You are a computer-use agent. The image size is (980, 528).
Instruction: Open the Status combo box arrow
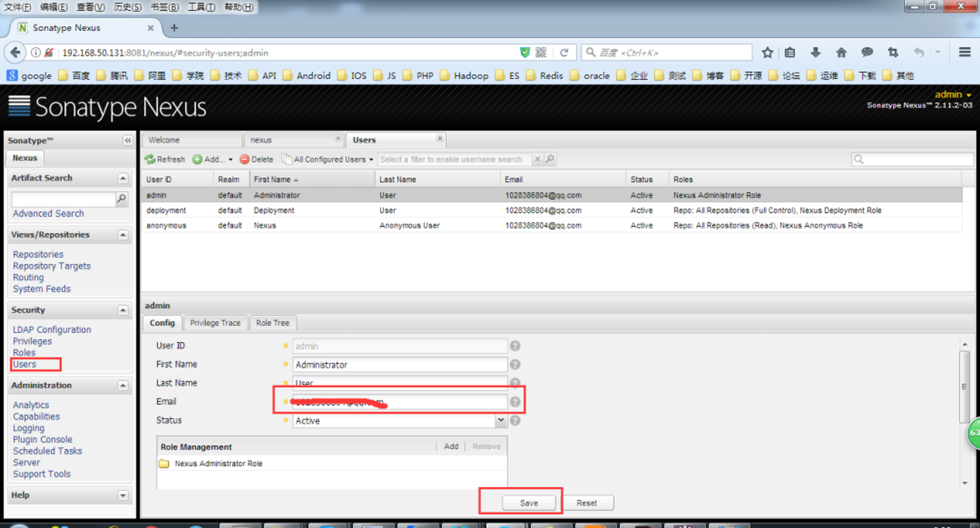501,420
